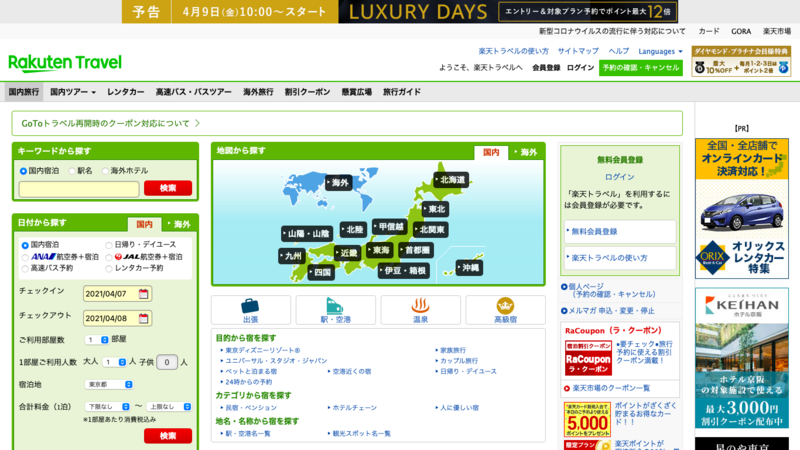Viewport: 800px width, 450px height.
Task: Select the 国内宿泊 keyword radio button
Action: click(23, 171)
